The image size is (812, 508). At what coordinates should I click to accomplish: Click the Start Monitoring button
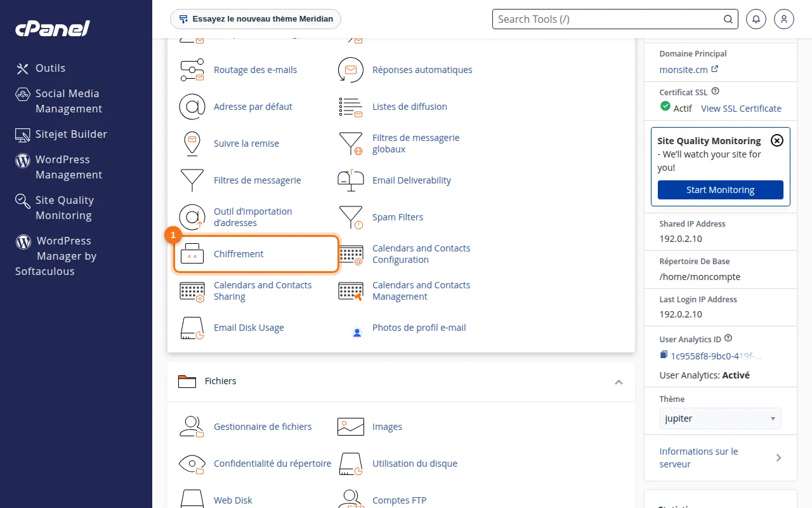click(x=720, y=190)
